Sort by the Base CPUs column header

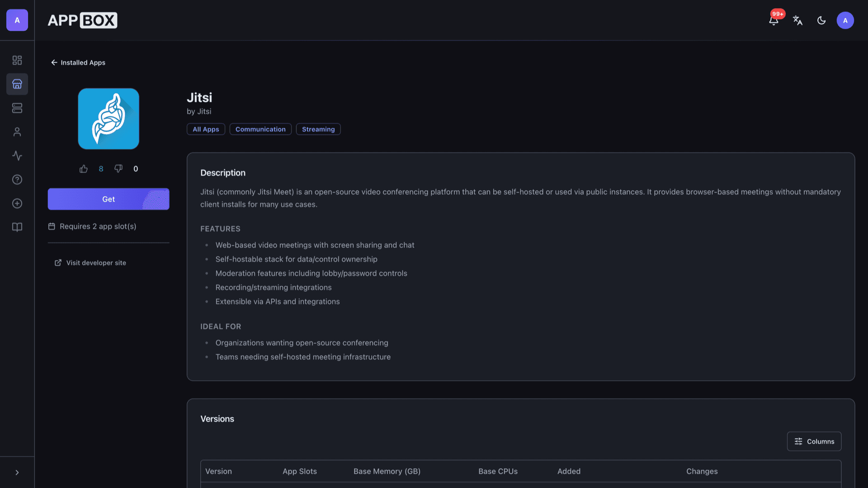pos(498,471)
